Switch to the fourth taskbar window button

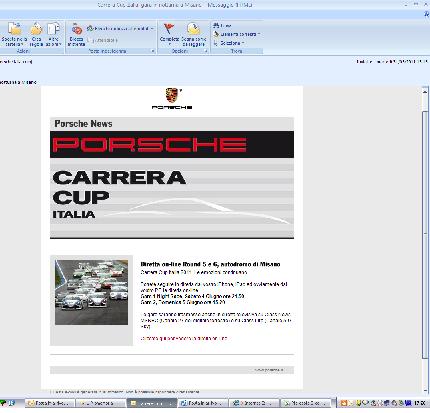tap(203, 403)
